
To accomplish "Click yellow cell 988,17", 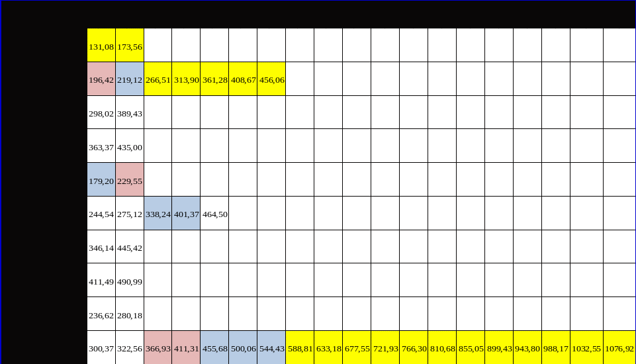I will 556,347.
